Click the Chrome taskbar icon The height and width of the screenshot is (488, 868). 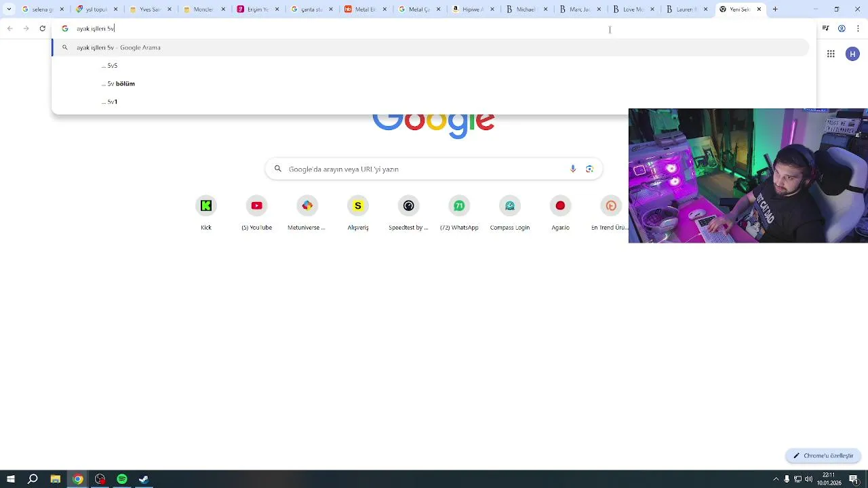(x=78, y=479)
